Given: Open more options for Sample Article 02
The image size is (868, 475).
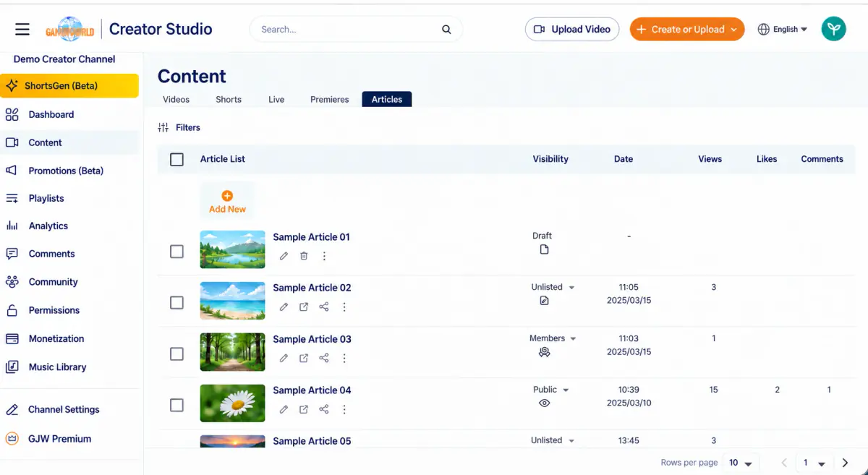Looking at the screenshot, I should [344, 307].
